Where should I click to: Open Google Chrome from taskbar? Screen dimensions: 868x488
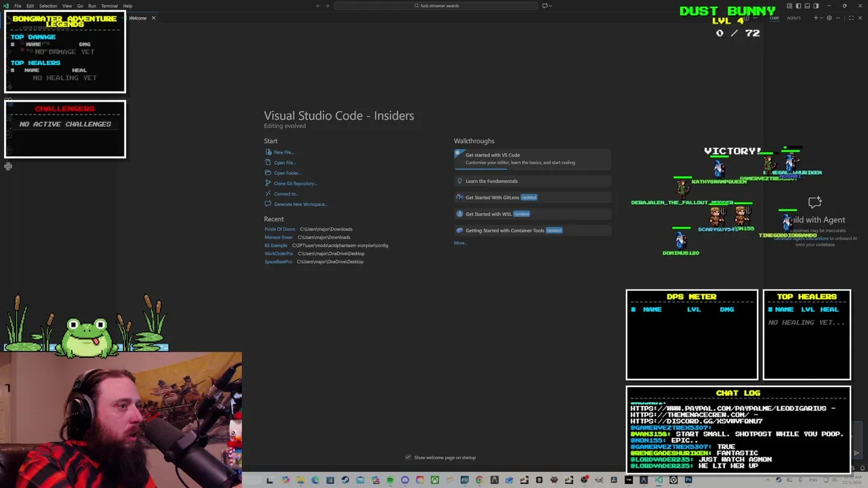coord(479,481)
